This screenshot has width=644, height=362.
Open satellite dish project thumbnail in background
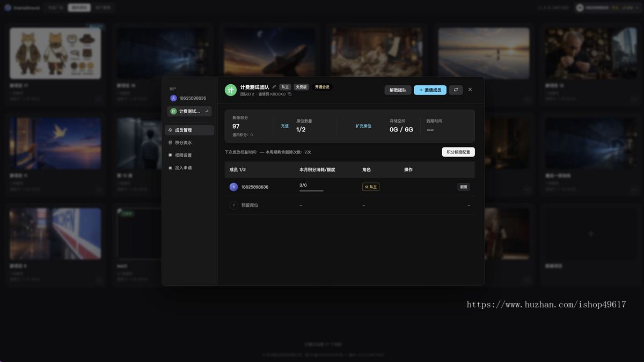point(269,52)
